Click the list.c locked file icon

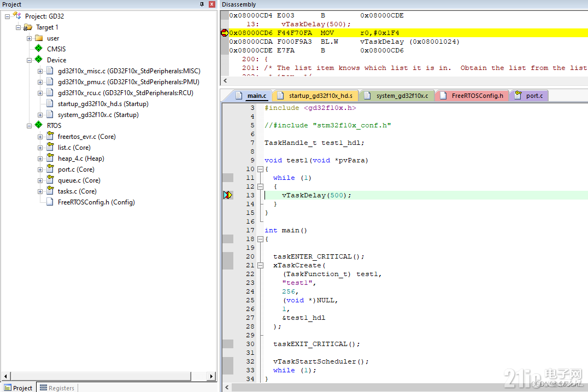(x=50, y=147)
